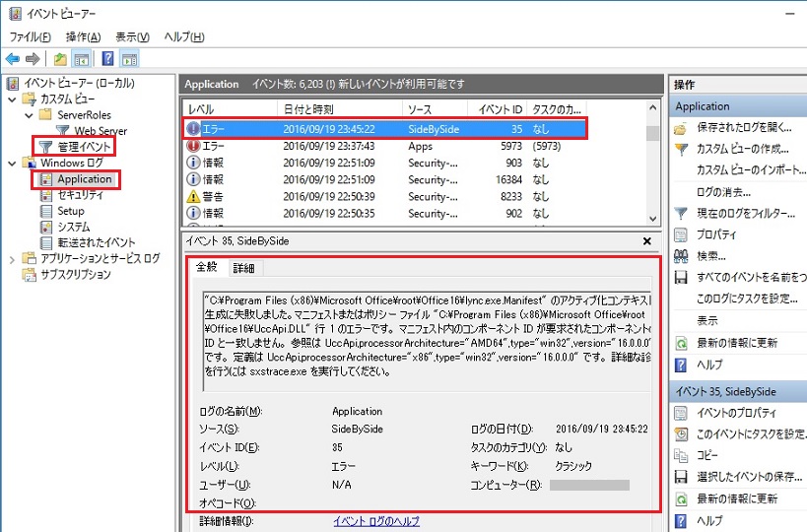Viewport: 807px width, 532px height.
Task: Open the ヘルプ(H) menu
Action: pos(184,37)
